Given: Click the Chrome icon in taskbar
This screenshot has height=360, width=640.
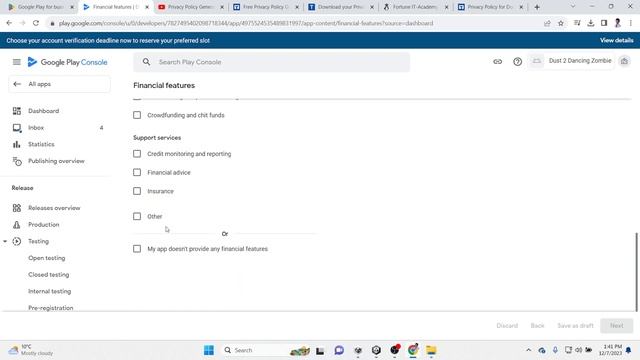Looking at the screenshot, I should pos(413,350).
